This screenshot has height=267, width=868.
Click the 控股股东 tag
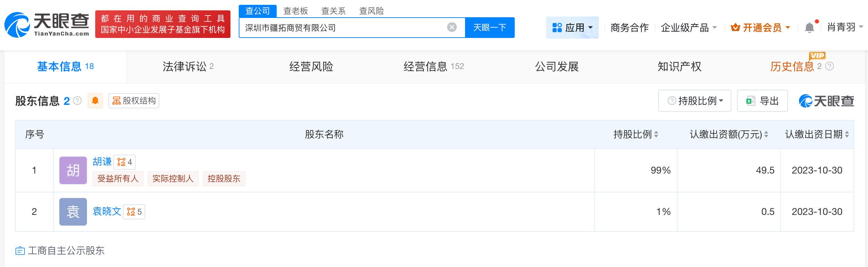(224, 179)
